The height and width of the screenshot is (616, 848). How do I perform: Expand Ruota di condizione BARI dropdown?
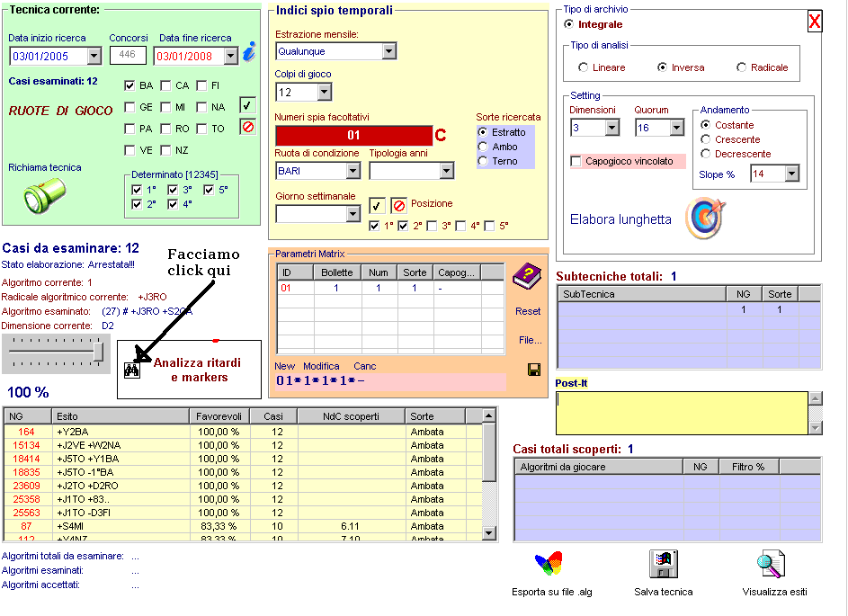pyautogui.click(x=353, y=171)
